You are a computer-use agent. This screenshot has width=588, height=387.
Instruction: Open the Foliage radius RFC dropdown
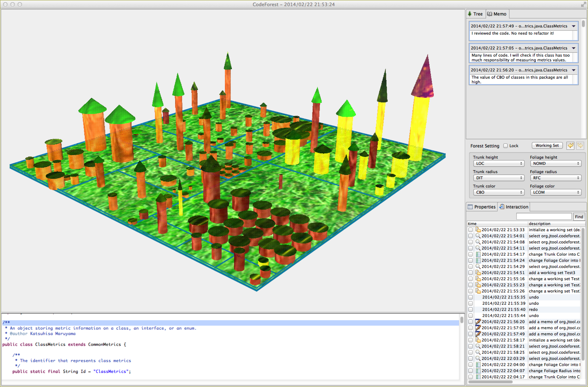556,178
